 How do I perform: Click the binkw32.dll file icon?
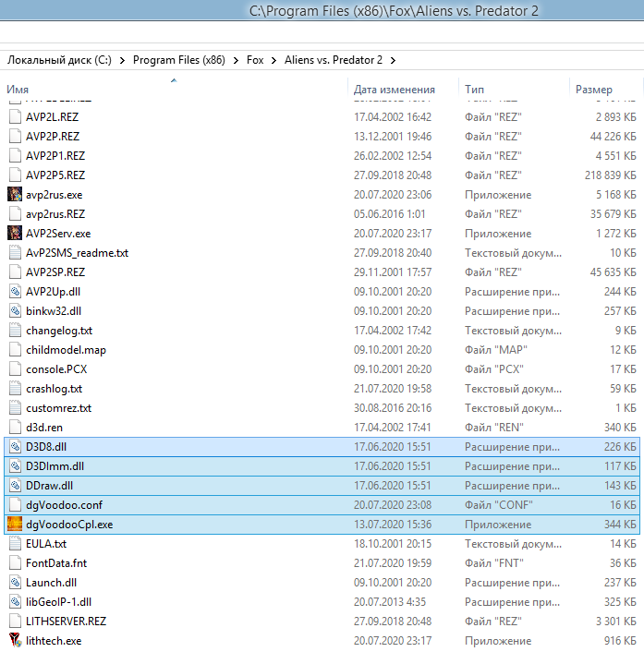[x=15, y=310]
